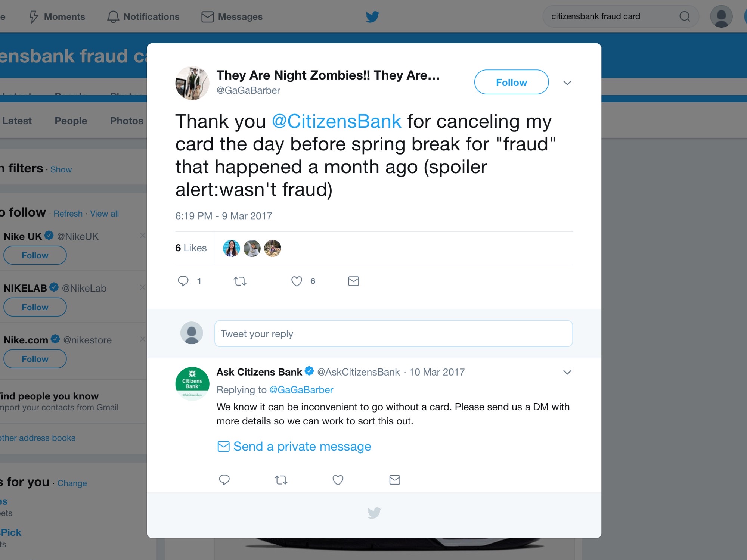
Task: Dismiss the NIKELAB follow suggestion
Action: coord(142,287)
